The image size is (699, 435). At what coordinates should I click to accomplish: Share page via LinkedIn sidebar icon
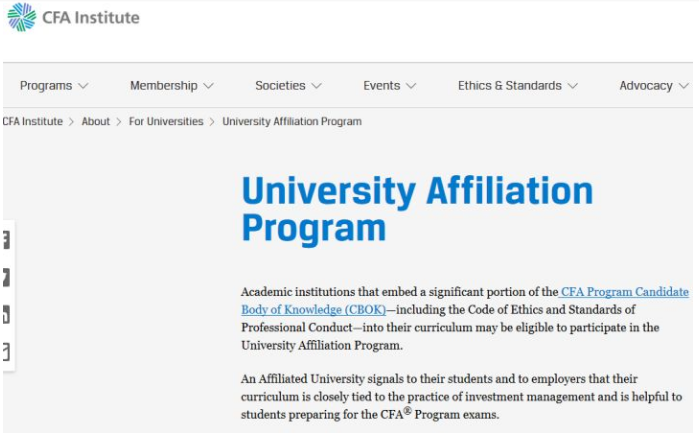click(x=5, y=315)
